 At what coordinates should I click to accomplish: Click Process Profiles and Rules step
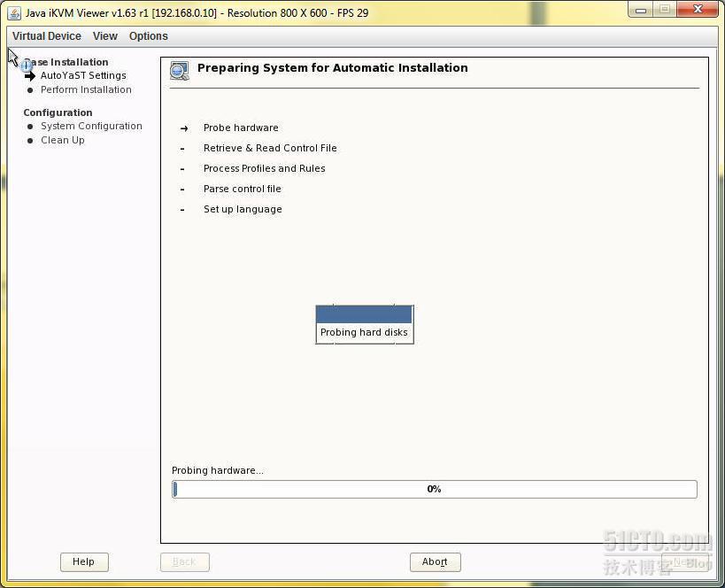coord(265,168)
